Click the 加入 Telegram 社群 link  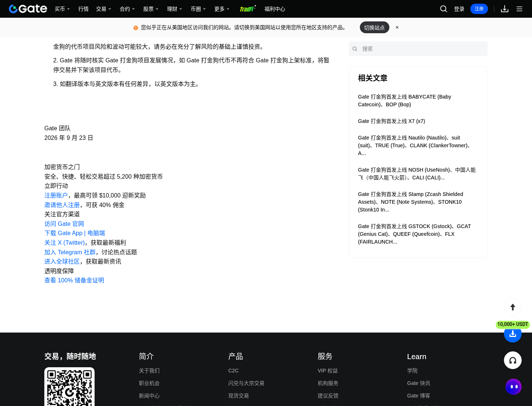[70, 252]
